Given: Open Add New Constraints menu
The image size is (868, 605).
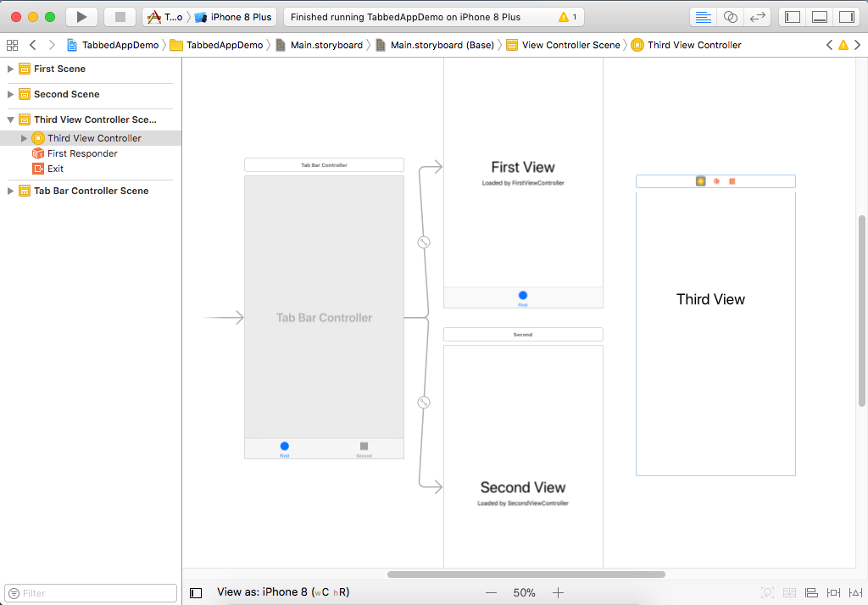Looking at the screenshot, I should (x=834, y=593).
